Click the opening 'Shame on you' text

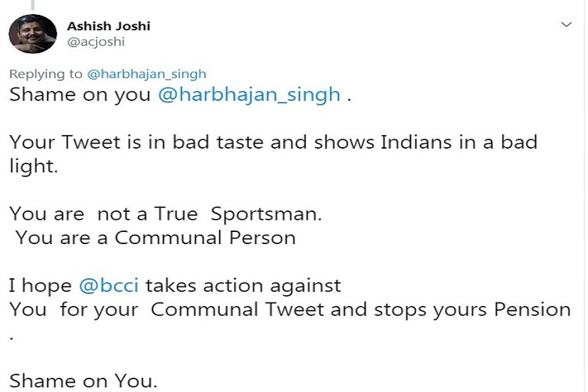80,95
